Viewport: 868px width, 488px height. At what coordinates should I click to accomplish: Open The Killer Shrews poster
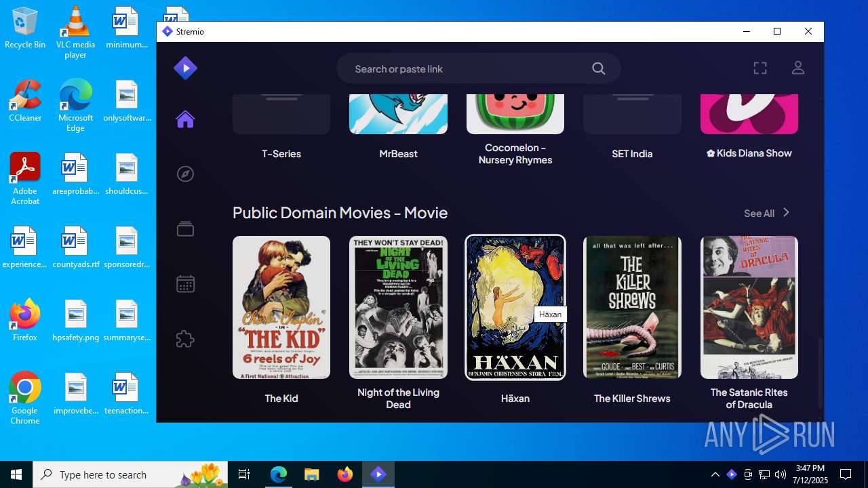[x=632, y=307]
